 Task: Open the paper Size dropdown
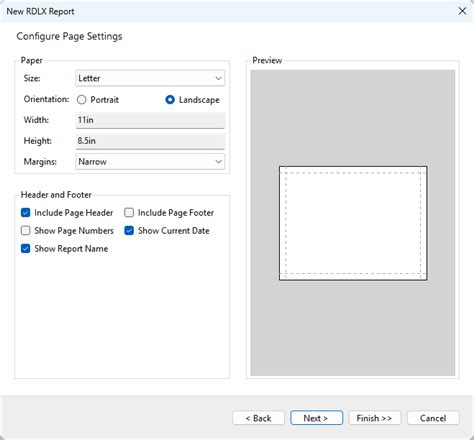[150, 78]
